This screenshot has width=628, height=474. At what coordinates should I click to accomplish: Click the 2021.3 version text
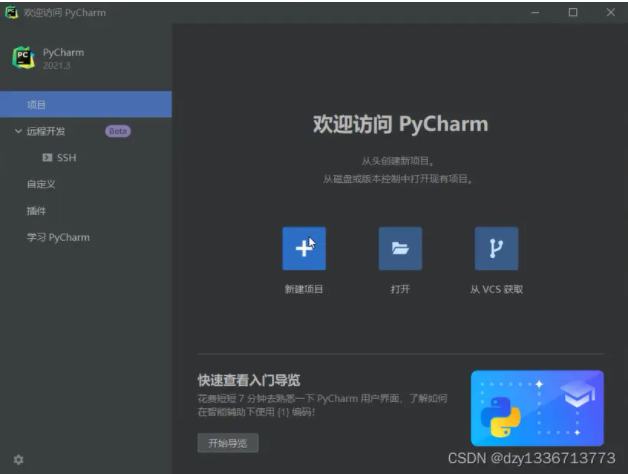(56, 66)
